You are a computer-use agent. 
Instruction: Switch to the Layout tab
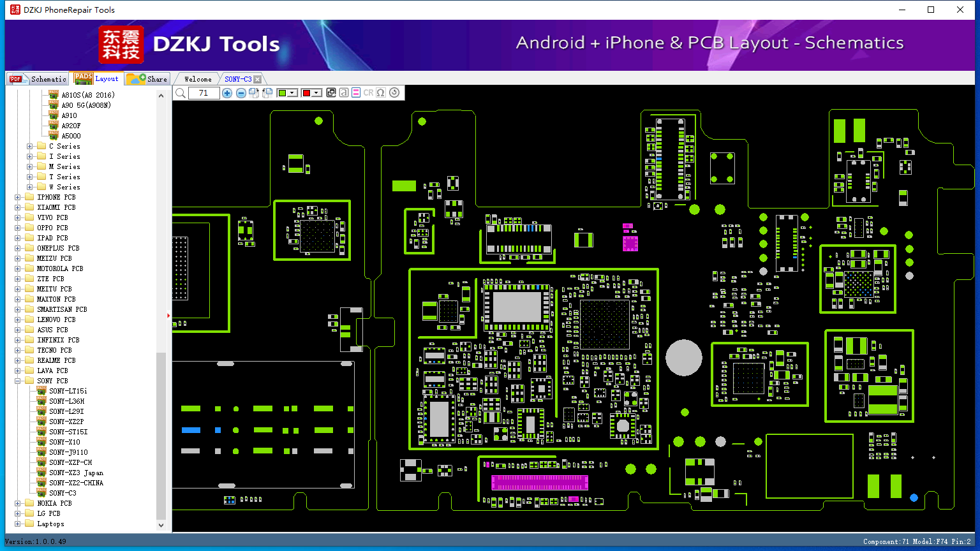[96, 78]
